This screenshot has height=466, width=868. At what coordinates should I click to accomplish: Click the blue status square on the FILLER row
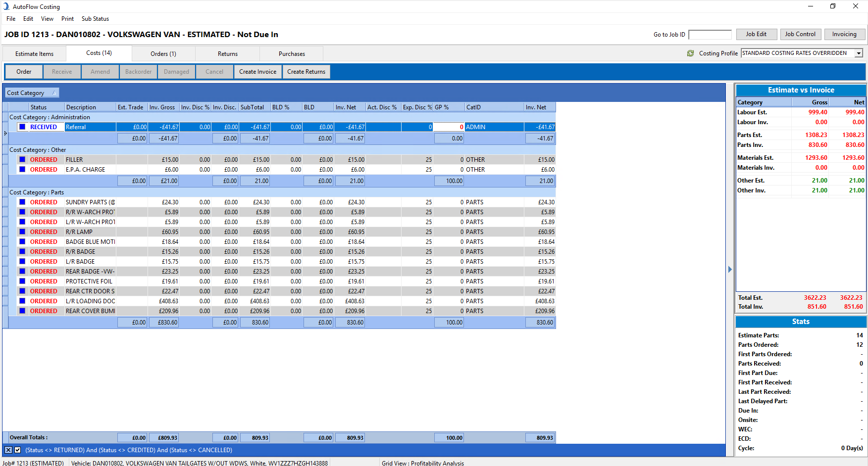click(22, 160)
